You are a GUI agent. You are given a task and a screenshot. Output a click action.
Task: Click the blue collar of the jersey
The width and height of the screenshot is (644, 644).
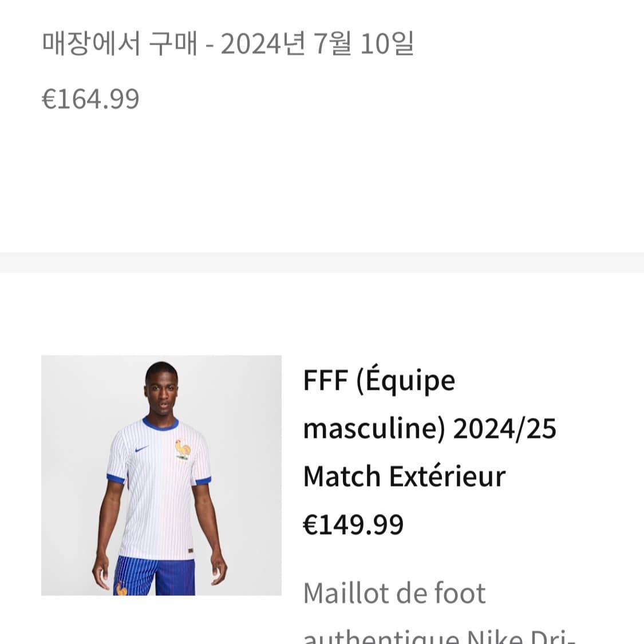pos(160,426)
